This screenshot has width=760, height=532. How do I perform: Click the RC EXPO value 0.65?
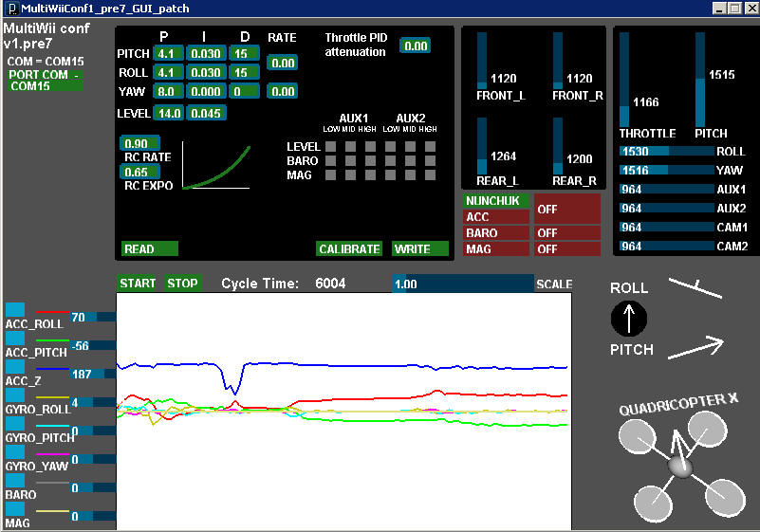139,172
